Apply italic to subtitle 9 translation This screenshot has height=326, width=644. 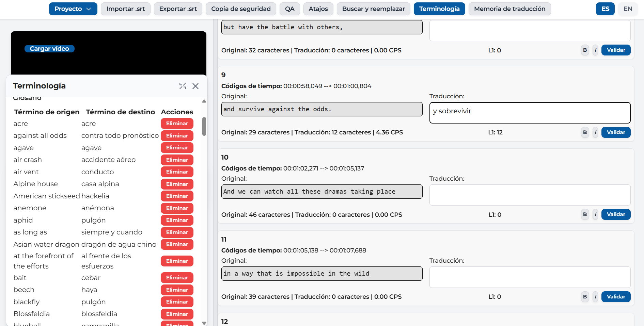[595, 132]
